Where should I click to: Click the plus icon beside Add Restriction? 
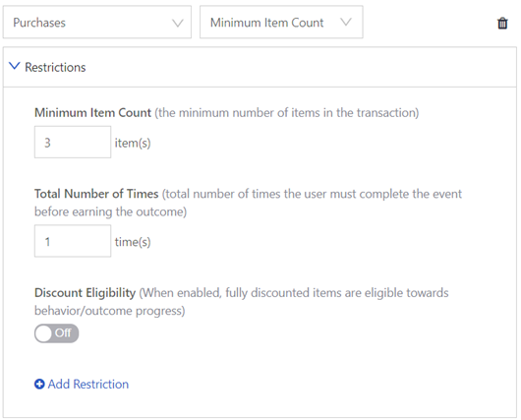pos(39,384)
